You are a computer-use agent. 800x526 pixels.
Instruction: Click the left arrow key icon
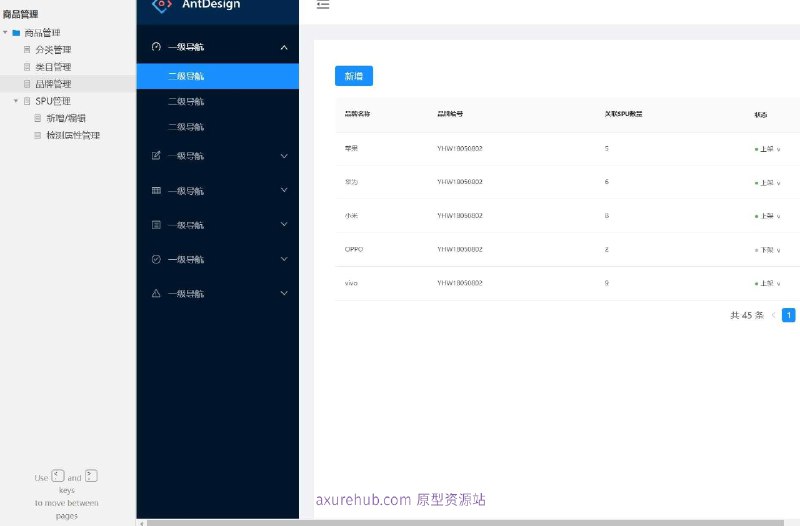point(58,476)
